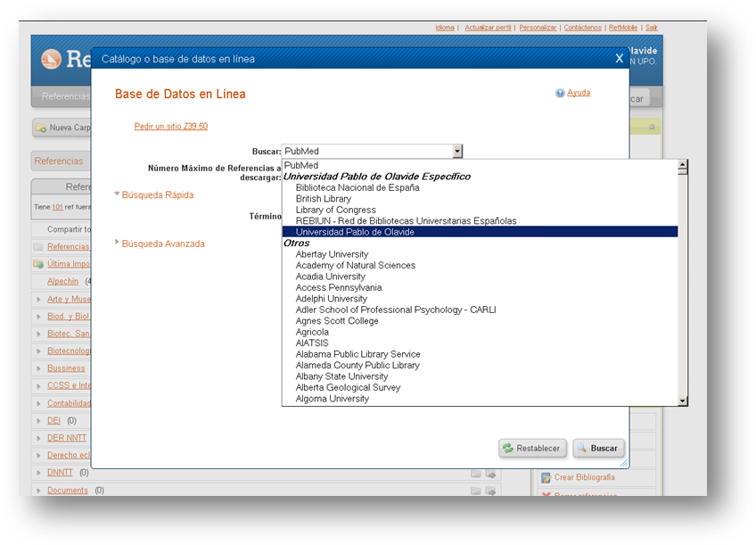The height and width of the screenshot is (545, 756).
Task: Click the Buscar search button
Action: (598, 448)
